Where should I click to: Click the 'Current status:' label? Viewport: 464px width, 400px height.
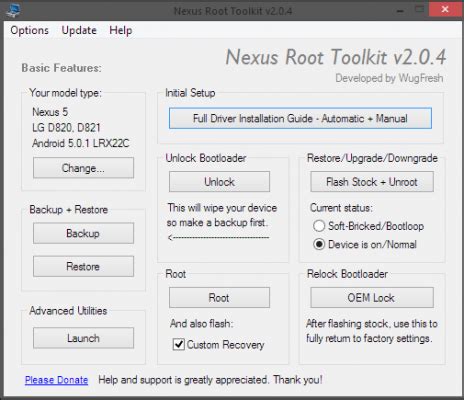341,208
